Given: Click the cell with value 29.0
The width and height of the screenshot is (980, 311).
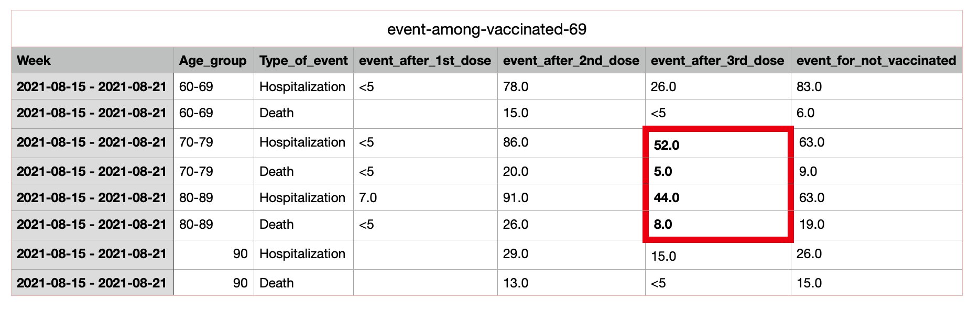Looking at the screenshot, I should point(516,254).
